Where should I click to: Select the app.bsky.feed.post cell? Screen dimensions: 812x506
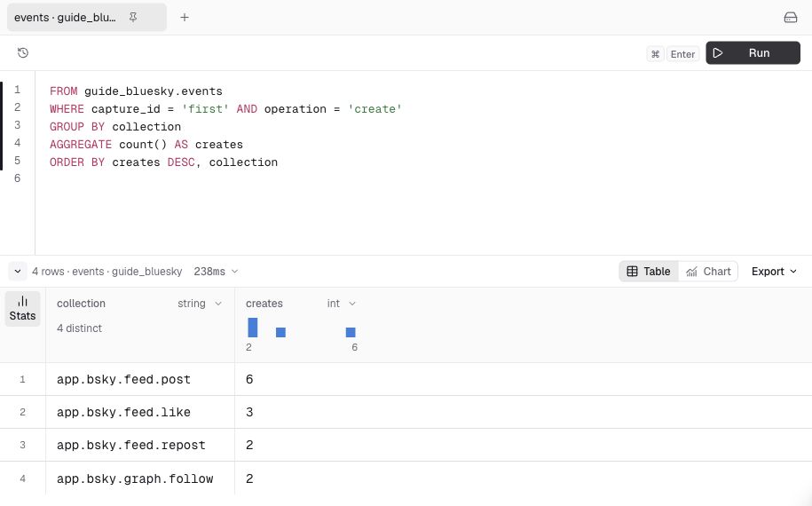point(140,379)
